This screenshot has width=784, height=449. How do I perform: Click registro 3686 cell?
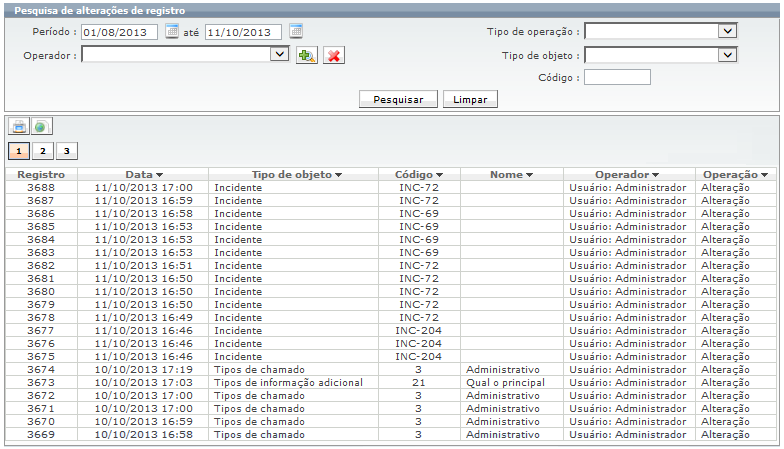tap(41, 214)
